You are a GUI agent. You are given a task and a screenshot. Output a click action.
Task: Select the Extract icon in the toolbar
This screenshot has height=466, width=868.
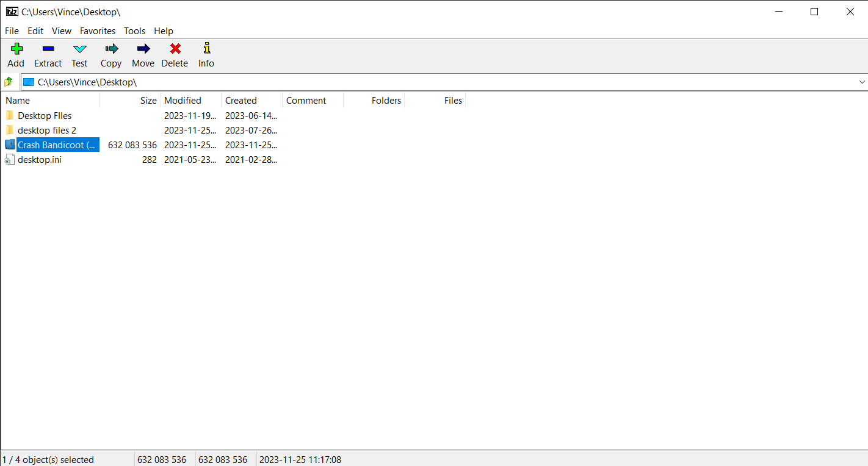point(48,55)
